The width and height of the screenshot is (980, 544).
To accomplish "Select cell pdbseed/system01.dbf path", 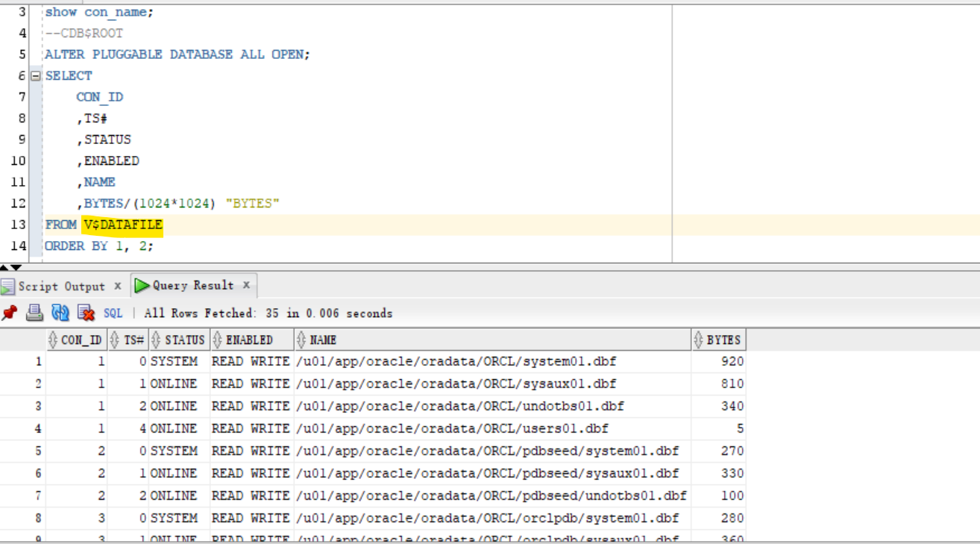I will click(492, 451).
